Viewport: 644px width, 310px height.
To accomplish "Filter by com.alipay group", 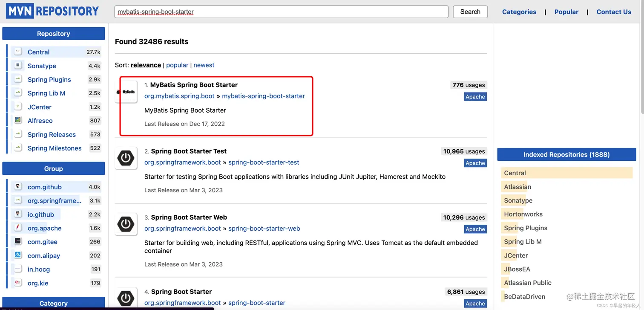I will pyautogui.click(x=44, y=255).
